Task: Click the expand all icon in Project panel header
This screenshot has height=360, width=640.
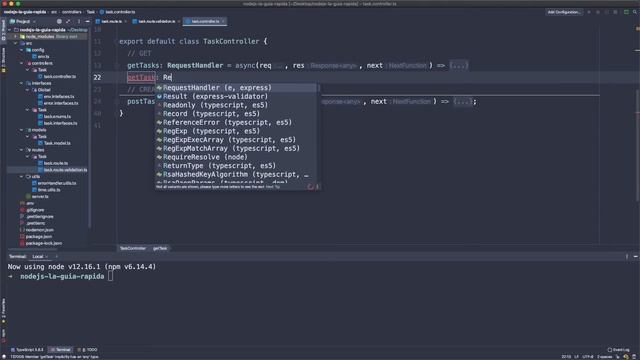Action: point(68,21)
